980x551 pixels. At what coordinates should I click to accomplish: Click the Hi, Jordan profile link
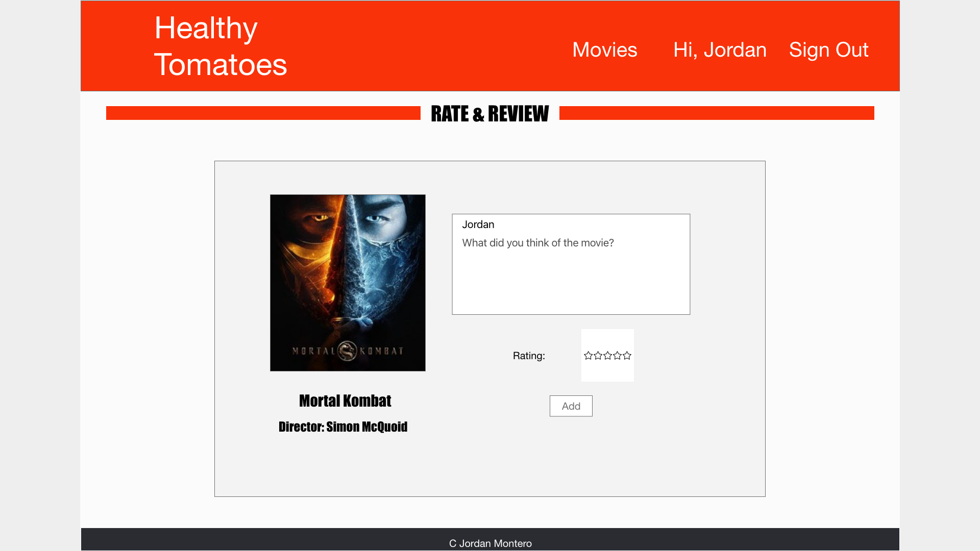tap(719, 50)
